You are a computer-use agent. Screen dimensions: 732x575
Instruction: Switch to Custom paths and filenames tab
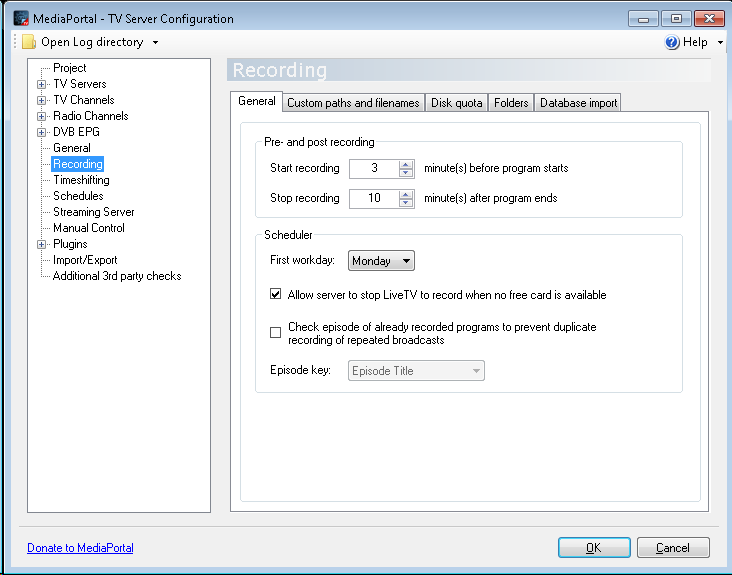[x=353, y=103]
